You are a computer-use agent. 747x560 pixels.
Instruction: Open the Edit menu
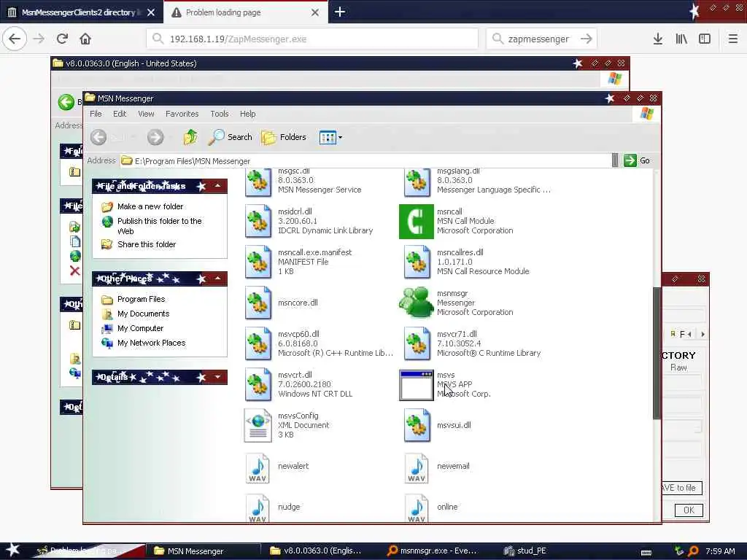(120, 114)
